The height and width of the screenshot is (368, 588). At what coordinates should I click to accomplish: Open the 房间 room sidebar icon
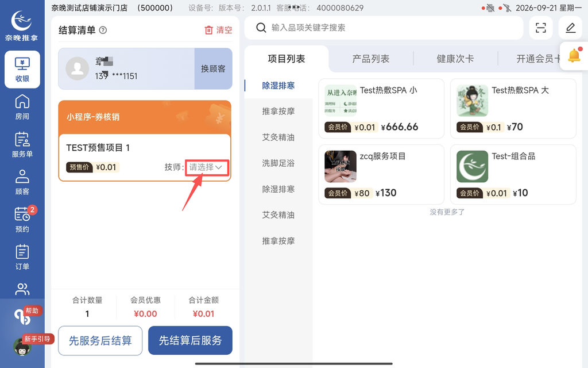(22, 107)
